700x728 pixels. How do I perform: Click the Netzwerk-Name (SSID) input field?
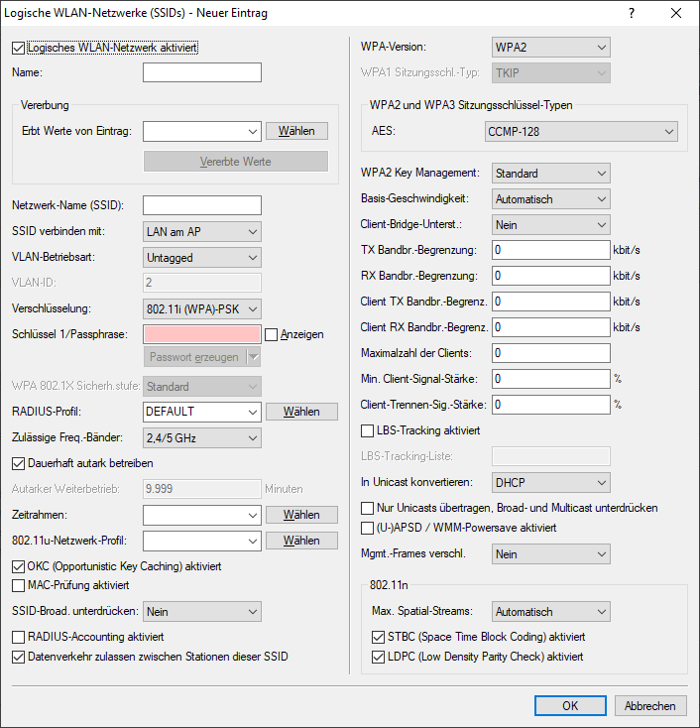click(202, 205)
